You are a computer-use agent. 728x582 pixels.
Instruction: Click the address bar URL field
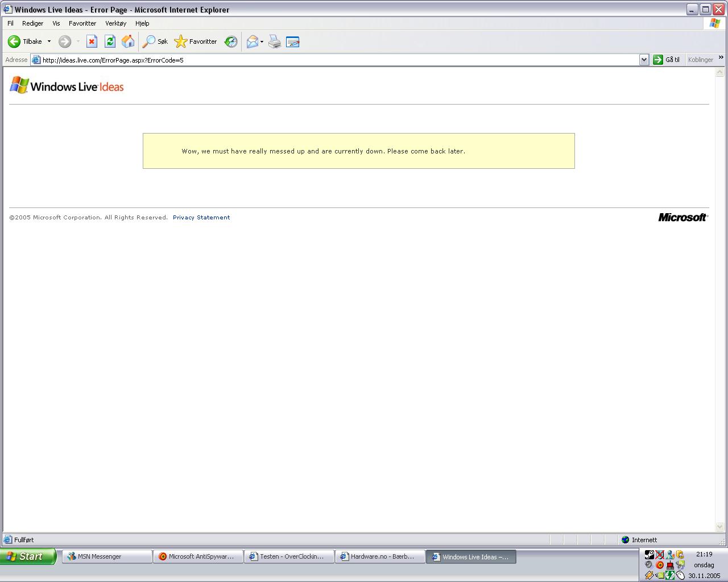point(340,60)
